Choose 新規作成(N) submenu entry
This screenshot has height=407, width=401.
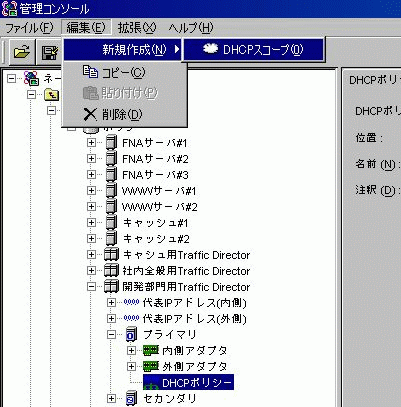pyautogui.click(x=122, y=50)
